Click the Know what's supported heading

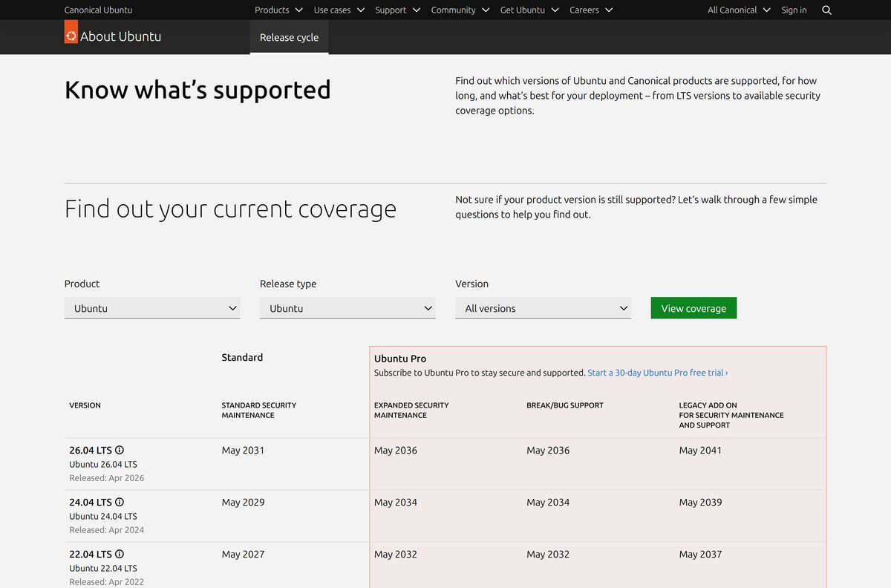[x=198, y=90]
